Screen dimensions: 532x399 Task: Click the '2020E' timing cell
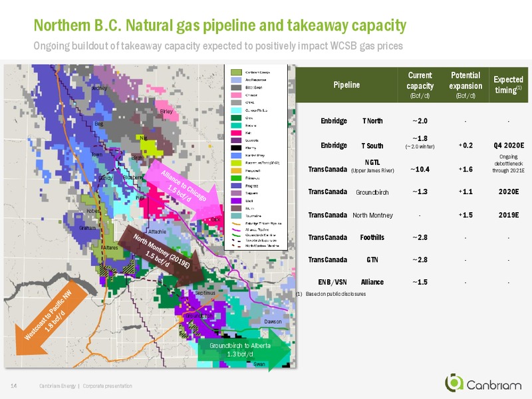(x=509, y=192)
